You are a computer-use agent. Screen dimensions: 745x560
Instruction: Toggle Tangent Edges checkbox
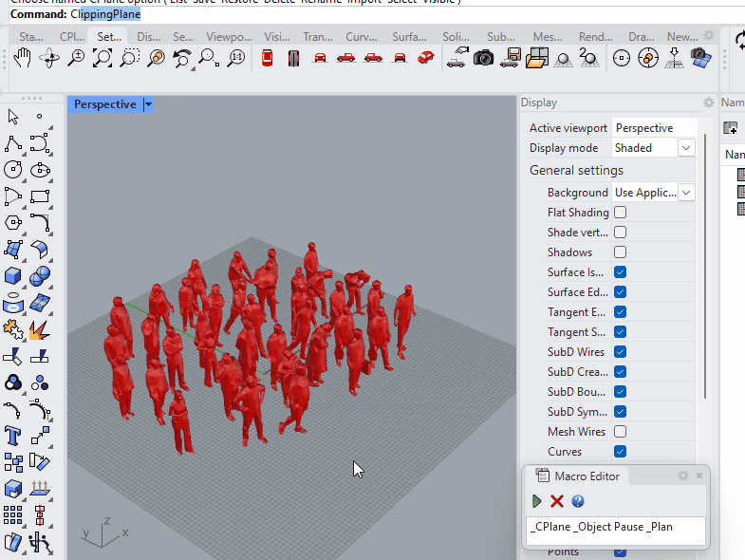[x=620, y=312]
